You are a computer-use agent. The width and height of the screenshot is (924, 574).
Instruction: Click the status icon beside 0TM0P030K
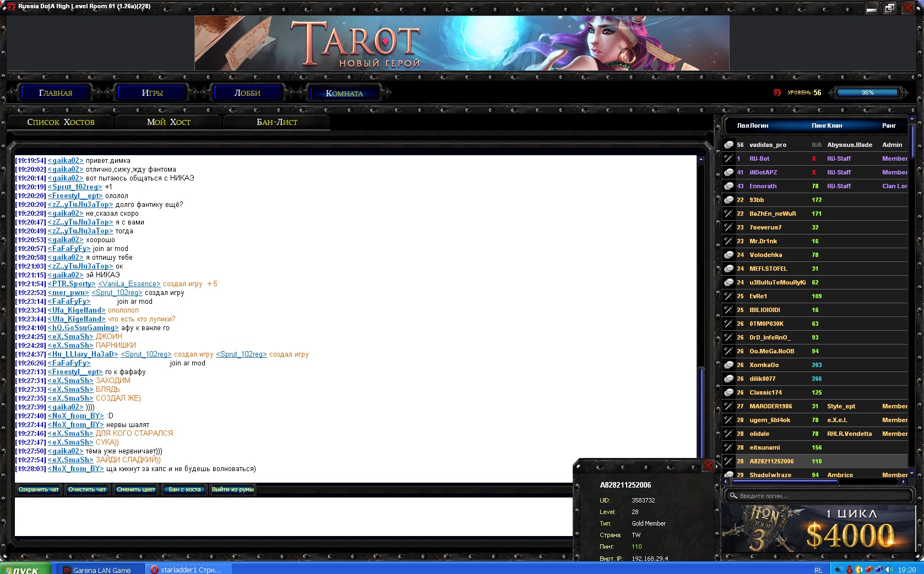point(729,324)
